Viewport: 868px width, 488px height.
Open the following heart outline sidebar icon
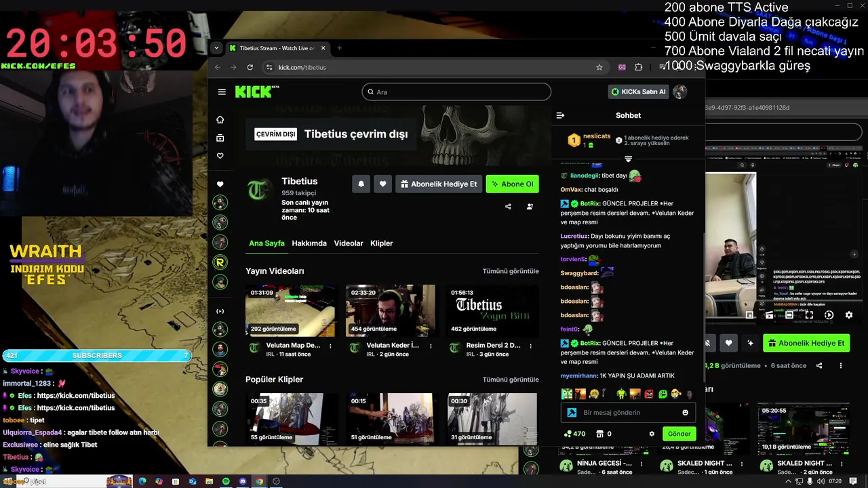(220, 156)
